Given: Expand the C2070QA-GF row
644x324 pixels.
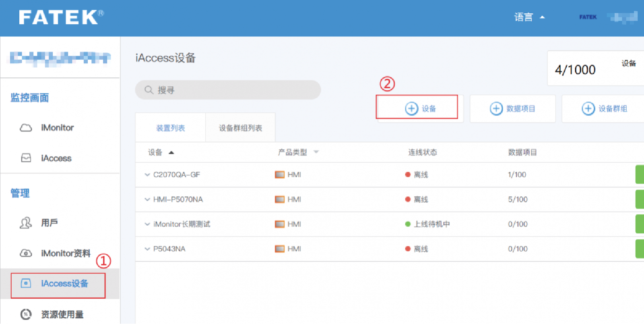Looking at the screenshot, I should [x=147, y=175].
